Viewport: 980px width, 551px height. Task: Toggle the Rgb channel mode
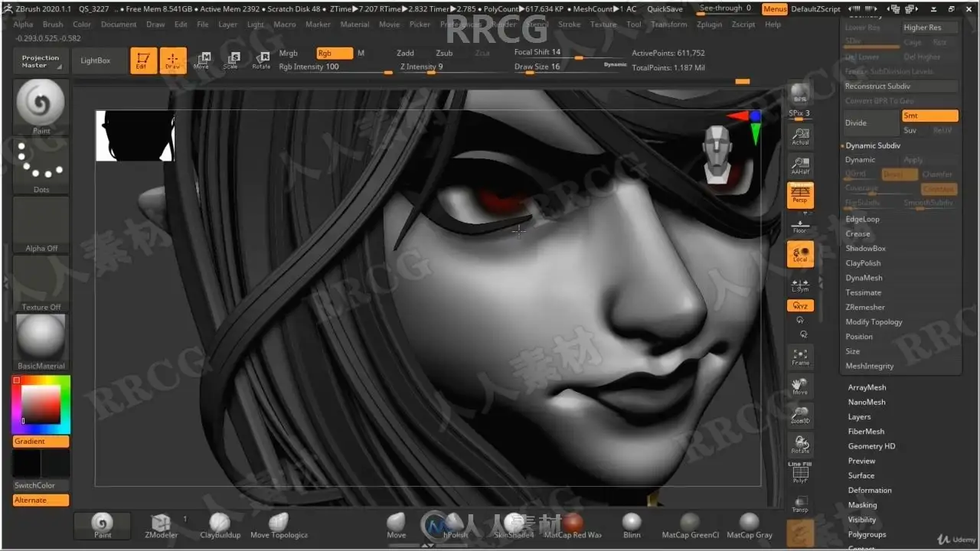pos(335,53)
